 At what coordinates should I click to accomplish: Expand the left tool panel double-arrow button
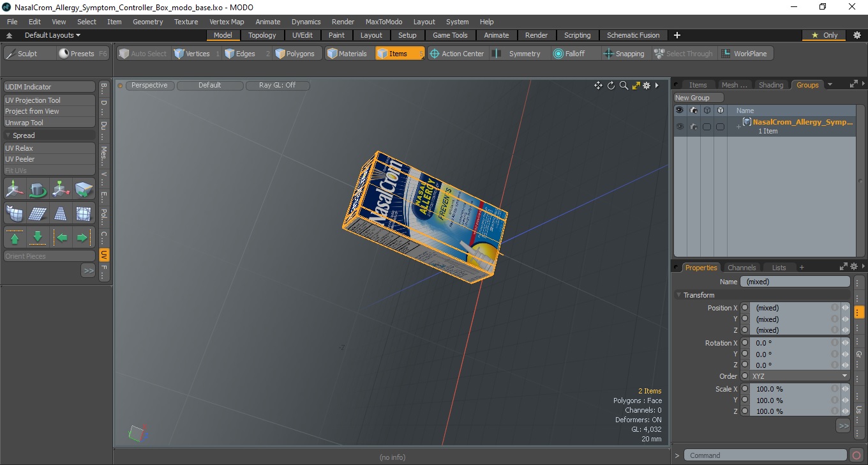point(88,271)
